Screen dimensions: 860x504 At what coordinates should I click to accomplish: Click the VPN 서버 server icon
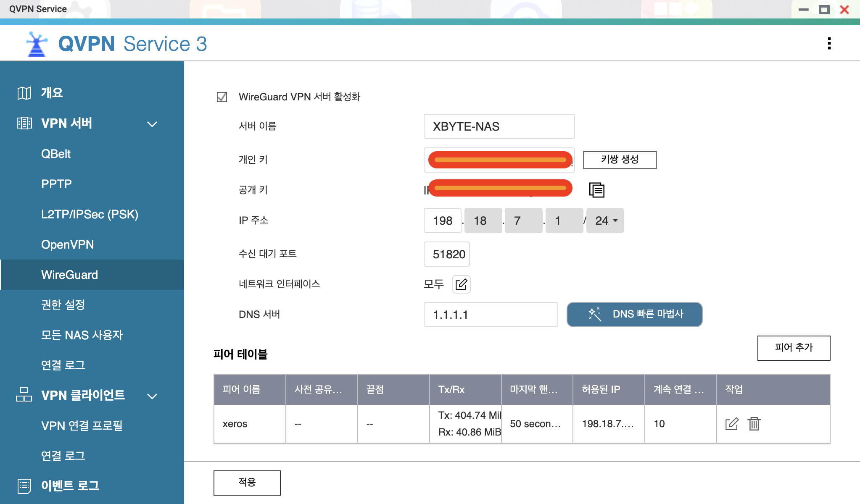click(x=24, y=123)
